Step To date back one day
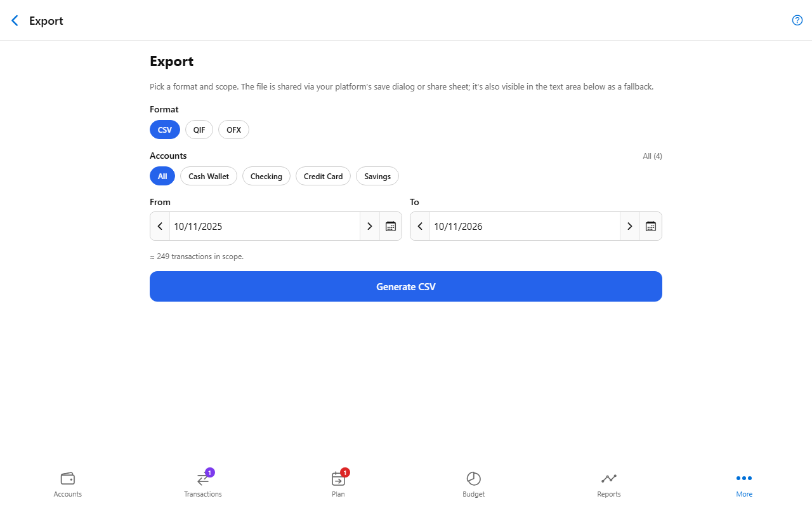Screen dimensions: 812x508 click(420, 226)
